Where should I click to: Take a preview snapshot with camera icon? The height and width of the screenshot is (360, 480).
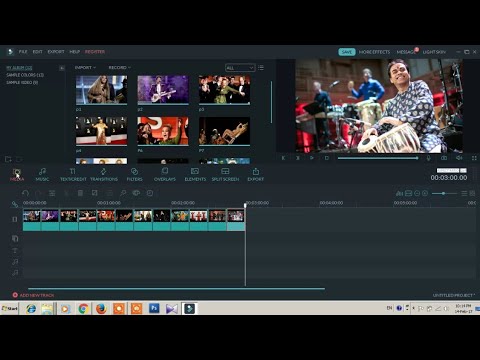point(444,158)
